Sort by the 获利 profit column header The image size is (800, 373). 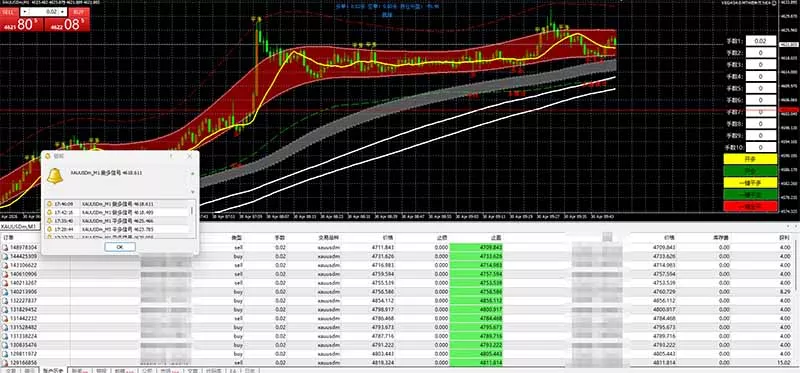point(784,238)
